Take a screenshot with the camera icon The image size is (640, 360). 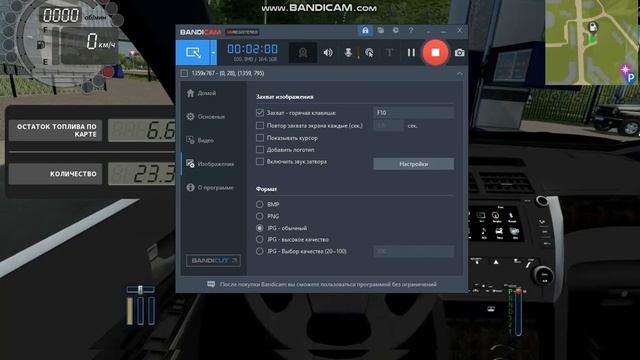[x=459, y=53]
